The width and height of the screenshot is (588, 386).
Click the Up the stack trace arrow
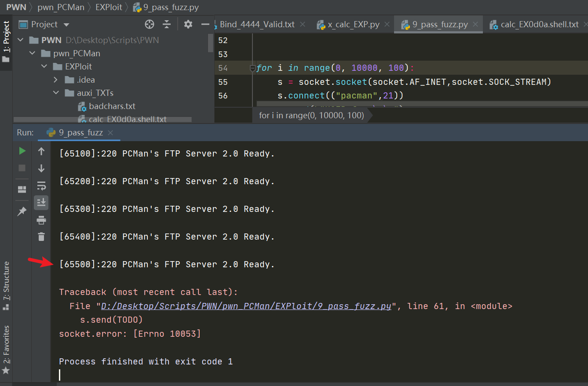(41, 151)
